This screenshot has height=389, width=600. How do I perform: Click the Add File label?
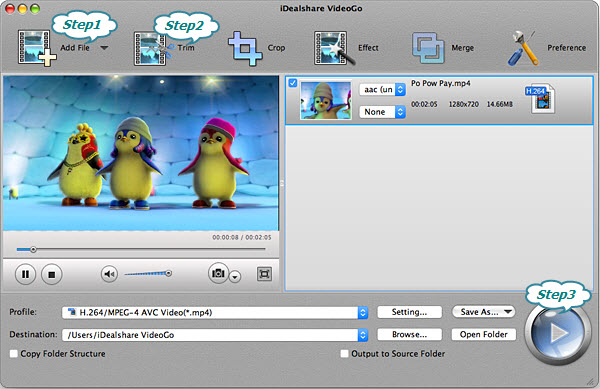(x=75, y=48)
